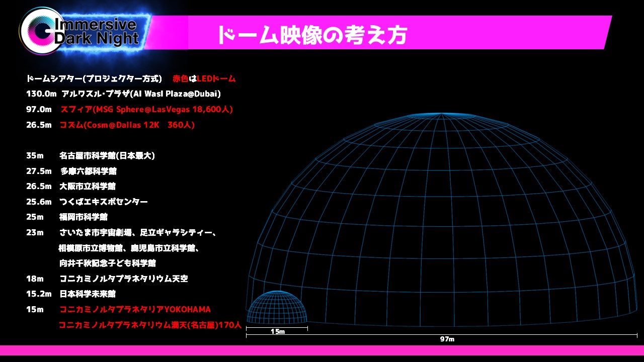
Task: Select the red コニカミノルタプラネタリアYOKOHAMA entry
Action: [135, 309]
